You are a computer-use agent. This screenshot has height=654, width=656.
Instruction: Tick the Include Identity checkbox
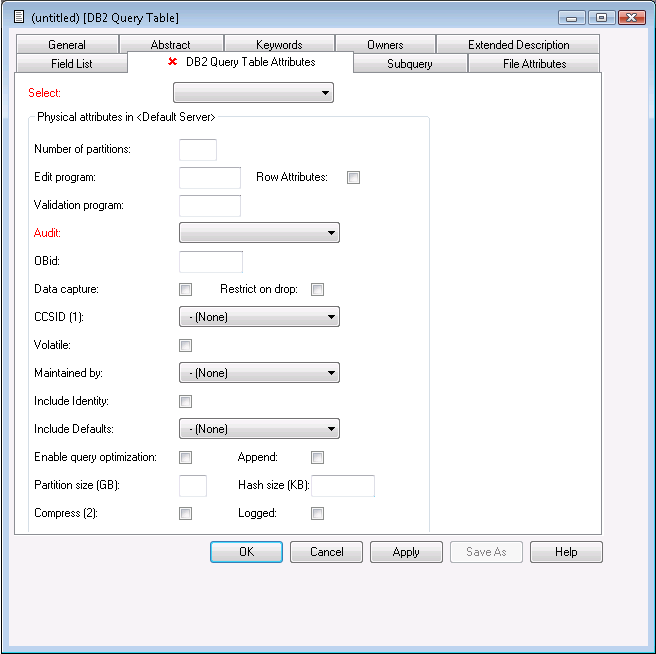[185, 402]
